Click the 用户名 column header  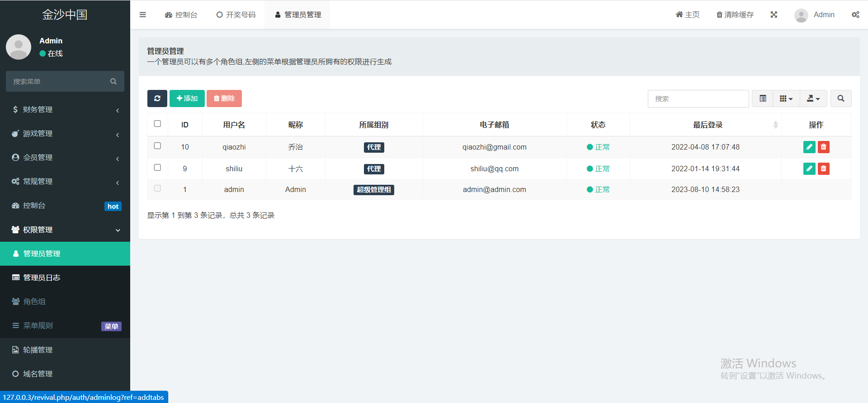click(x=234, y=125)
